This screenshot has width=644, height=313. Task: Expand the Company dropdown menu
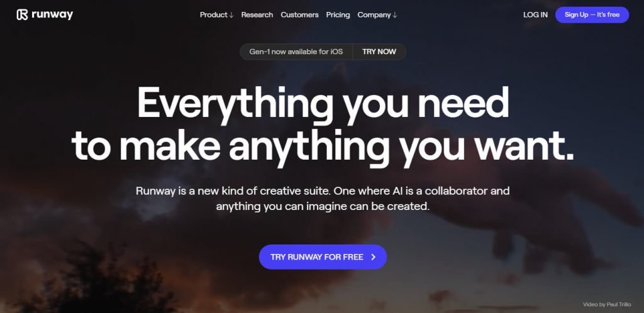377,14
